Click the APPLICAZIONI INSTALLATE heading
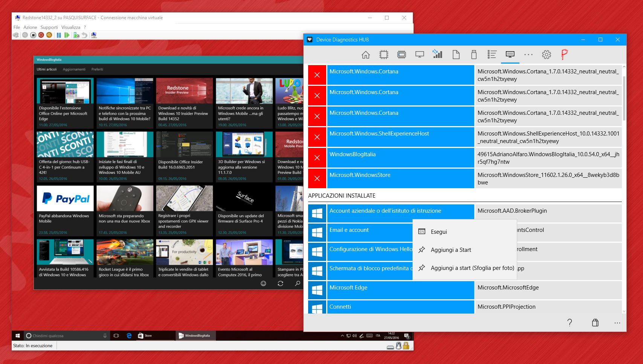 click(342, 196)
